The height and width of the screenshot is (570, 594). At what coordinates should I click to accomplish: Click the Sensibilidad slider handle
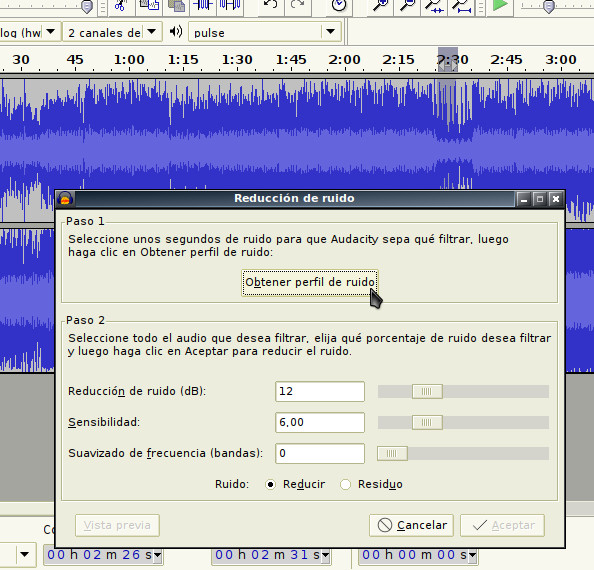coord(427,422)
